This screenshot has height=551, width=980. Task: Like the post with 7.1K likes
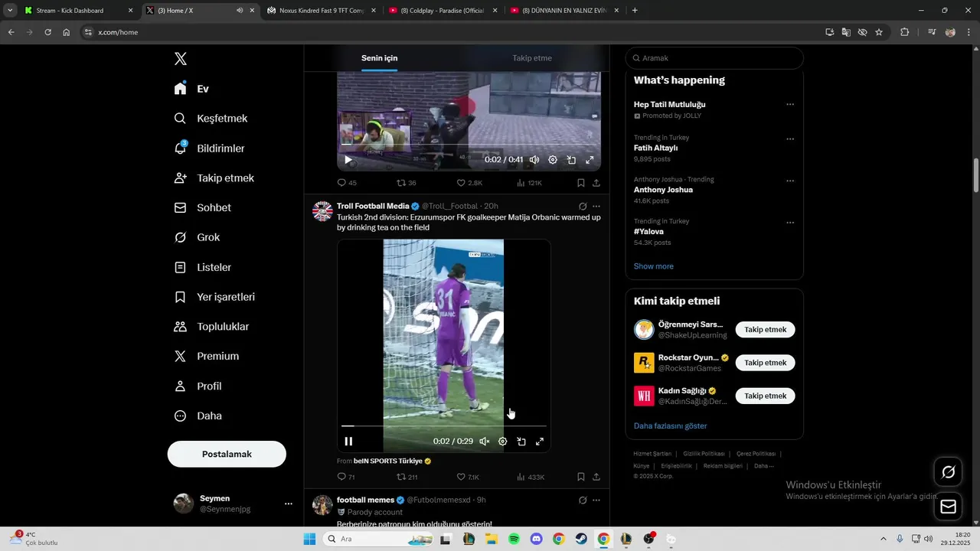468,477
